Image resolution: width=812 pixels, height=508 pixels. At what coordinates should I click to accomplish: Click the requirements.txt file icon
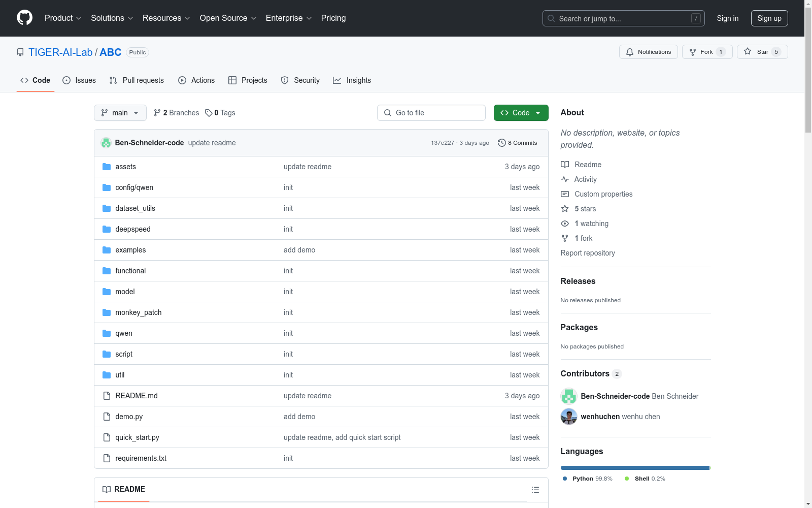click(x=107, y=458)
